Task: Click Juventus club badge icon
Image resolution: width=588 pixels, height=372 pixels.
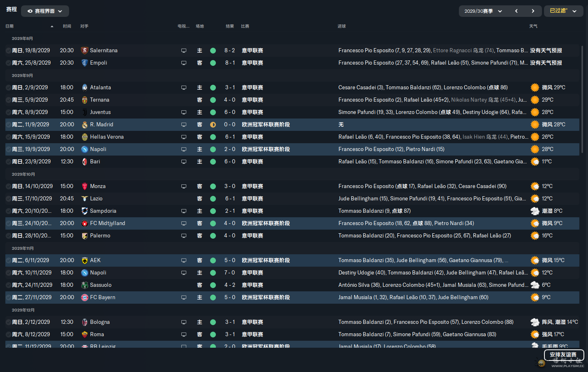Action: point(85,112)
